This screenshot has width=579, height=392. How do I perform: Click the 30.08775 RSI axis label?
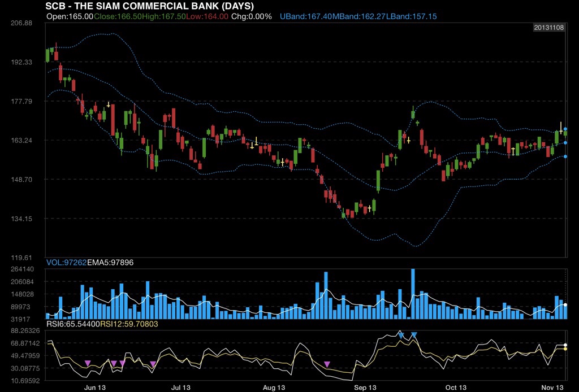(x=25, y=368)
